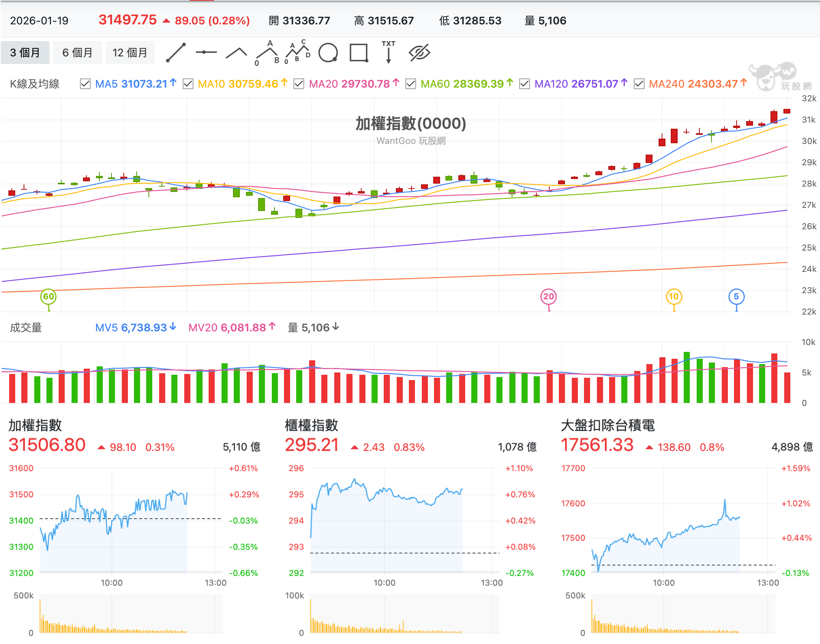
Task: Select the angled polyline drawing tool
Action: pos(235,52)
